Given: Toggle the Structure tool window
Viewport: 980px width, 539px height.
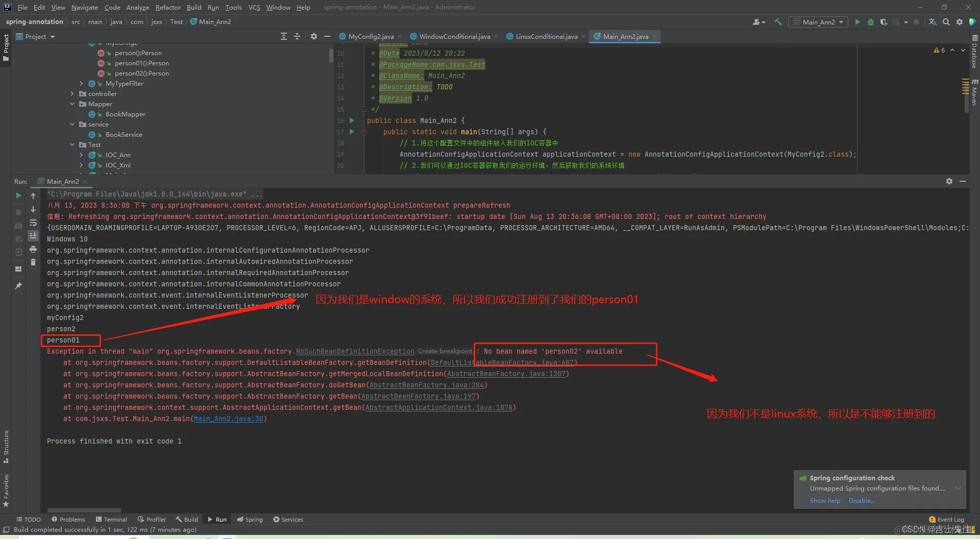Looking at the screenshot, I should coord(6,447).
